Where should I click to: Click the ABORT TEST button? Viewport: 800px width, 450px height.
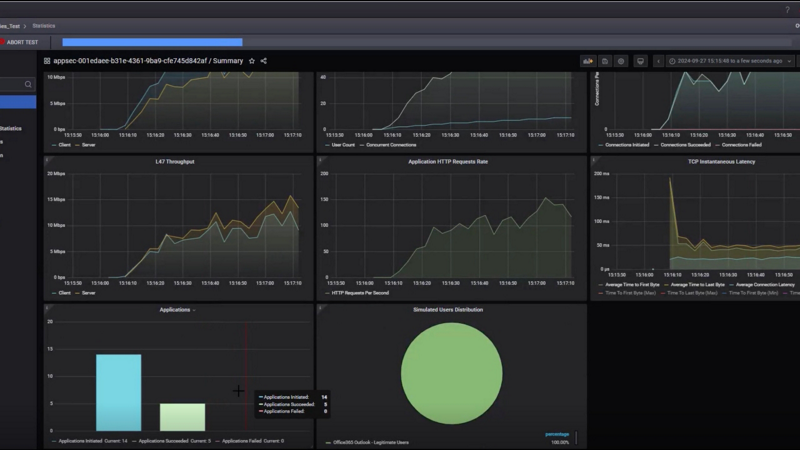tap(19, 42)
